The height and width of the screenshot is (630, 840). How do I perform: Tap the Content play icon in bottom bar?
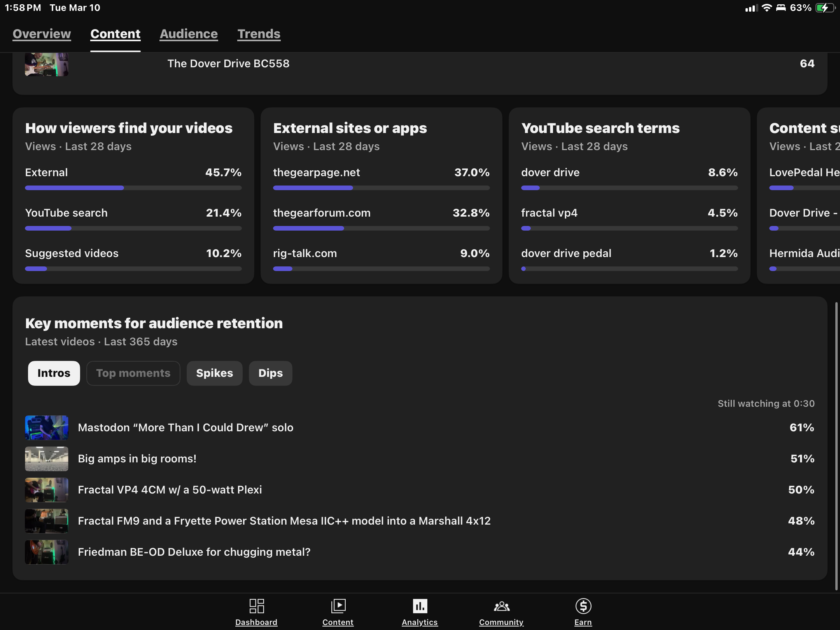point(338,606)
